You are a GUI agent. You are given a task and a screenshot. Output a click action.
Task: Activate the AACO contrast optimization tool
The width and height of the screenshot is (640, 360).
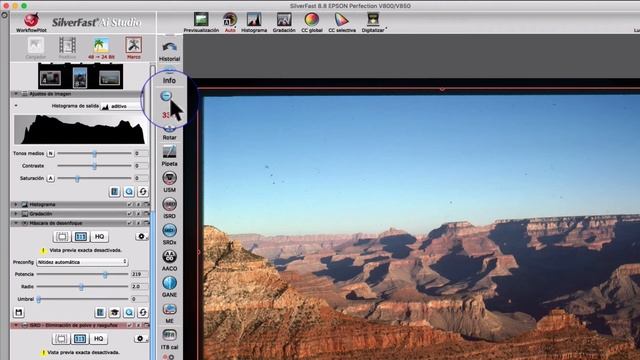tap(169, 260)
